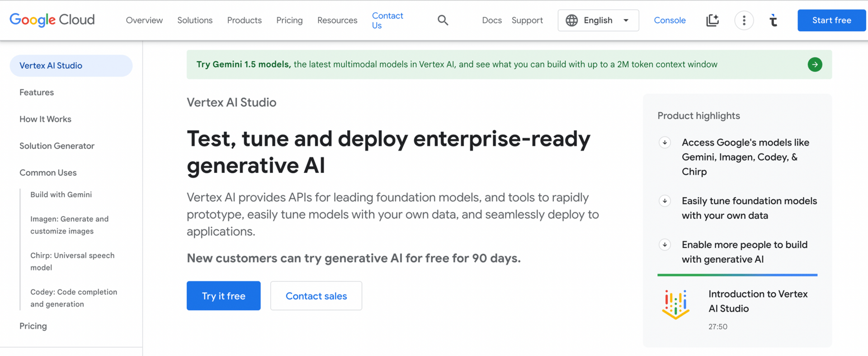
Task: Open the three-dot more options menu
Action: click(744, 20)
